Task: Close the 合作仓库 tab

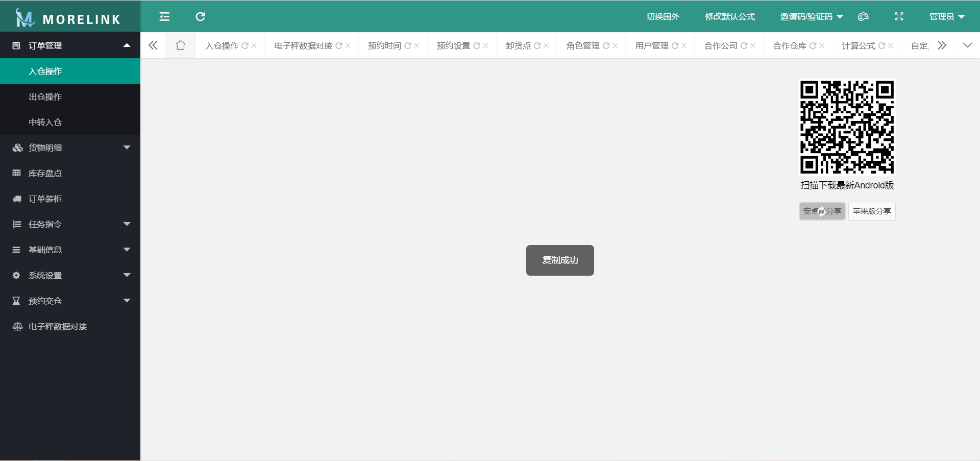Action: [x=822, y=46]
